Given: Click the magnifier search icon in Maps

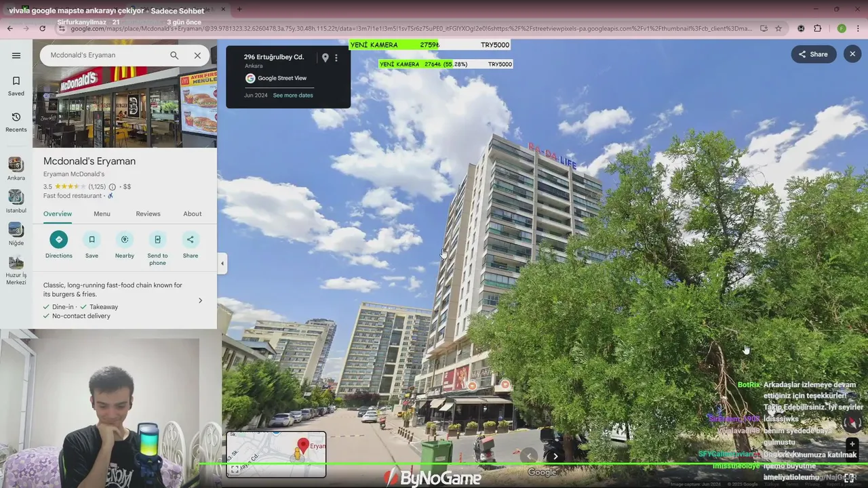Looking at the screenshot, I should 174,56.
